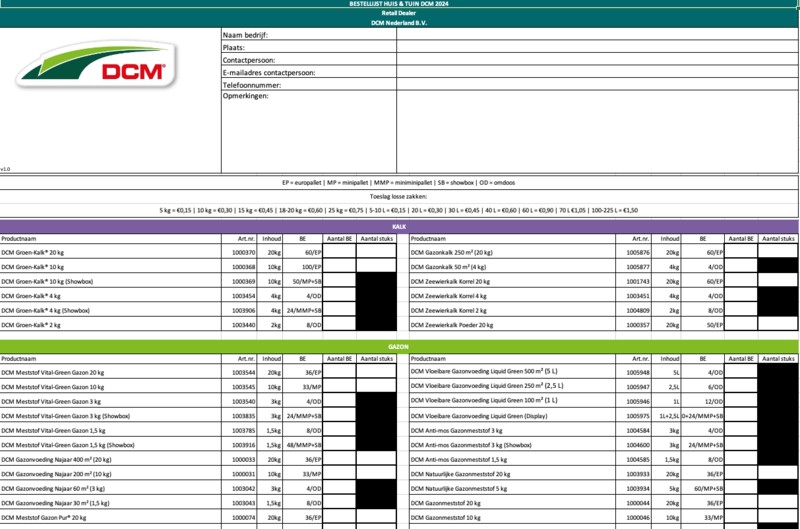The height and width of the screenshot is (529, 800).
Task: Select the surcharge line starting '5 kg = €0,15'
Action: pos(398,210)
